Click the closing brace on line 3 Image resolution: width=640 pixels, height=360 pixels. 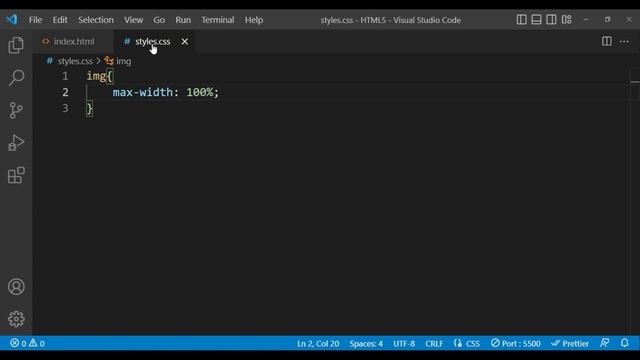click(x=89, y=109)
